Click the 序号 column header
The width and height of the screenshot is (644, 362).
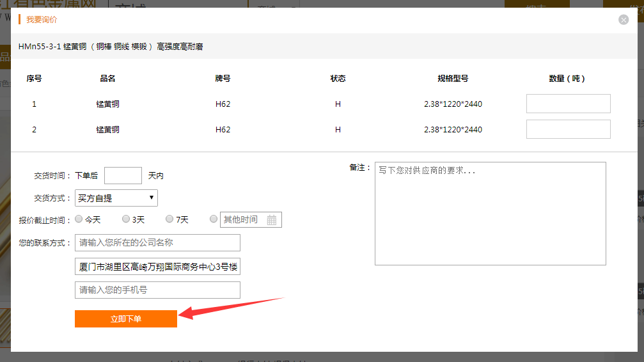click(x=34, y=79)
